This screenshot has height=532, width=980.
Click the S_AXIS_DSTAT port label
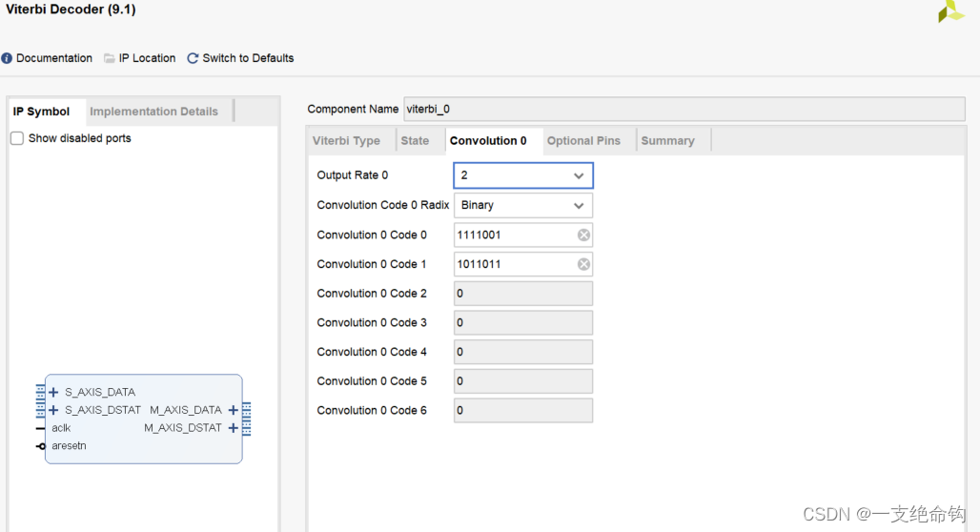click(103, 410)
